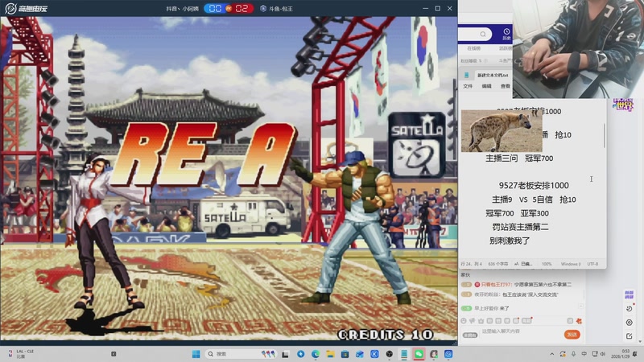Click the purple grid sidebar icon
The height and width of the screenshot is (362, 644).
point(629,294)
